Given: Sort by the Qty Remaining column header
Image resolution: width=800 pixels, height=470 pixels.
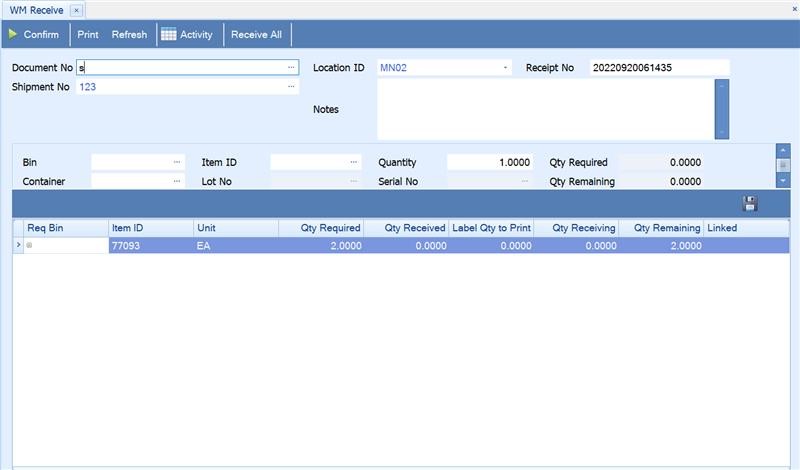Looking at the screenshot, I should point(660,228).
